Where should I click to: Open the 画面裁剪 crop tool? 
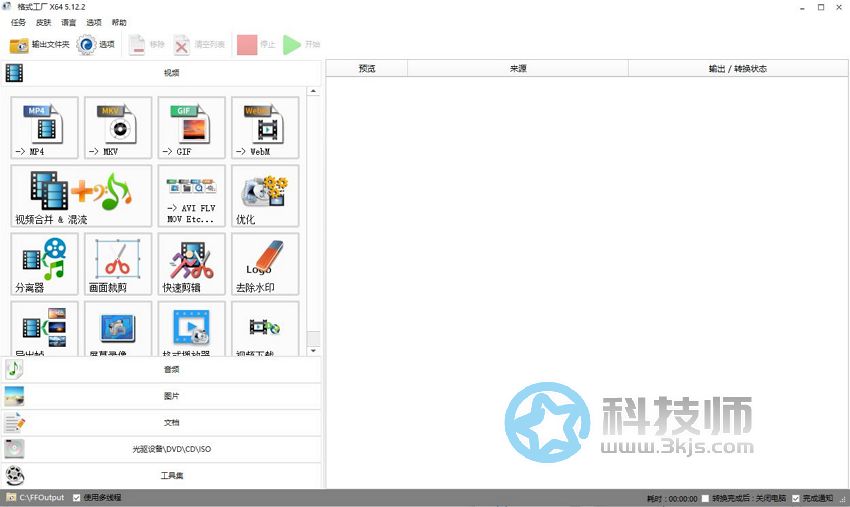(x=118, y=264)
